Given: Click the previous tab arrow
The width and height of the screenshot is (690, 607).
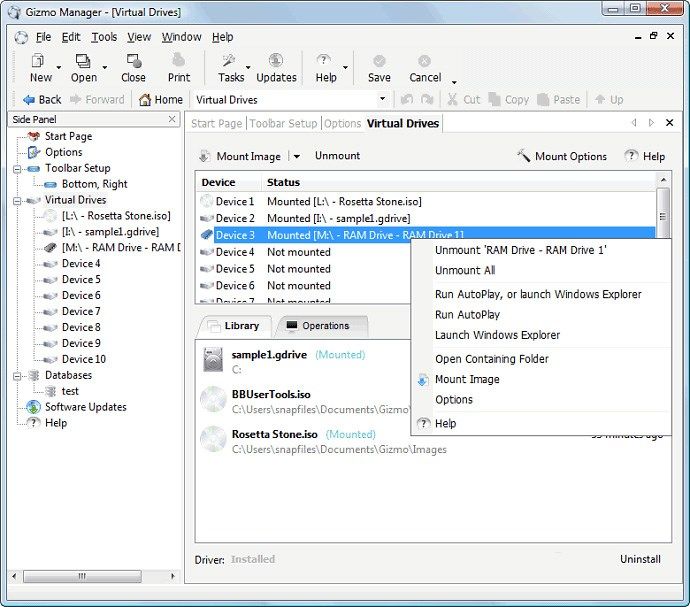Looking at the screenshot, I should pyautogui.click(x=634, y=123).
